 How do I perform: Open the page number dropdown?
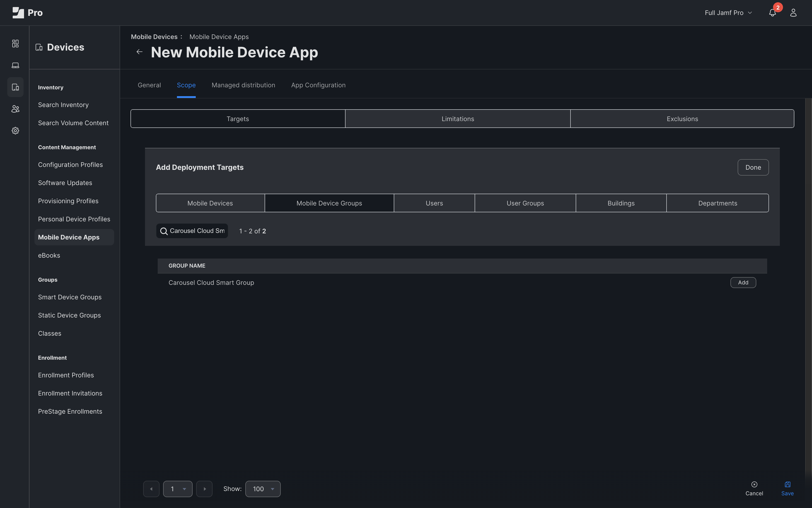point(177,489)
